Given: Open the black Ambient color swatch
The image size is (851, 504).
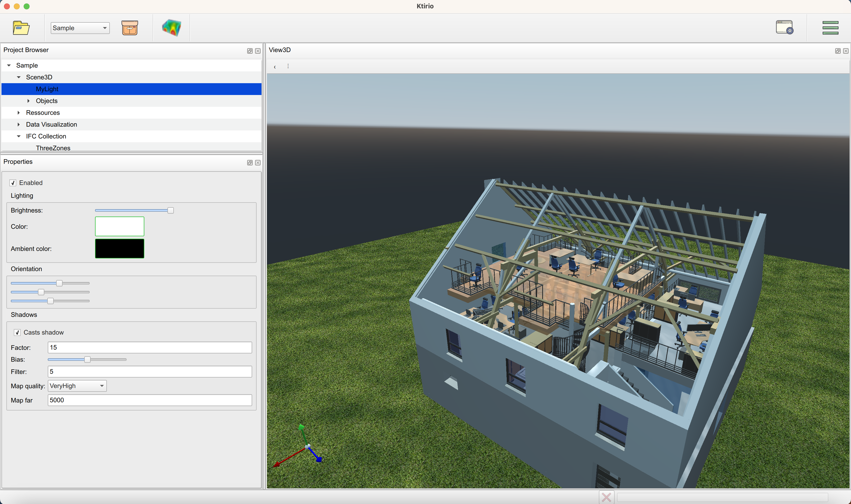Looking at the screenshot, I should pos(120,249).
